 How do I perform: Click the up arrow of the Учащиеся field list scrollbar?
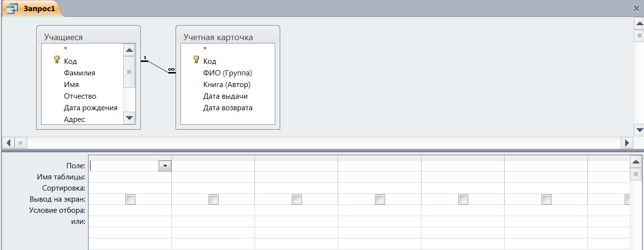tap(129, 50)
